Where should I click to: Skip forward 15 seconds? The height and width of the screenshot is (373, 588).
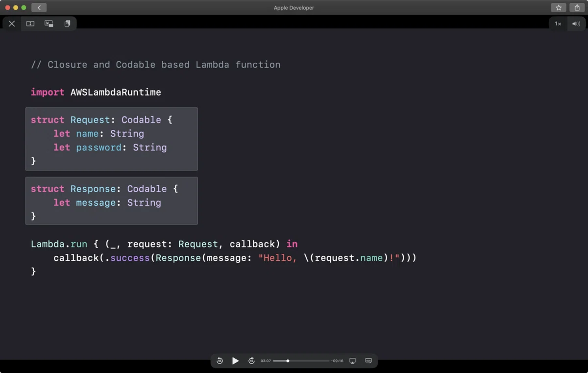[251, 361]
